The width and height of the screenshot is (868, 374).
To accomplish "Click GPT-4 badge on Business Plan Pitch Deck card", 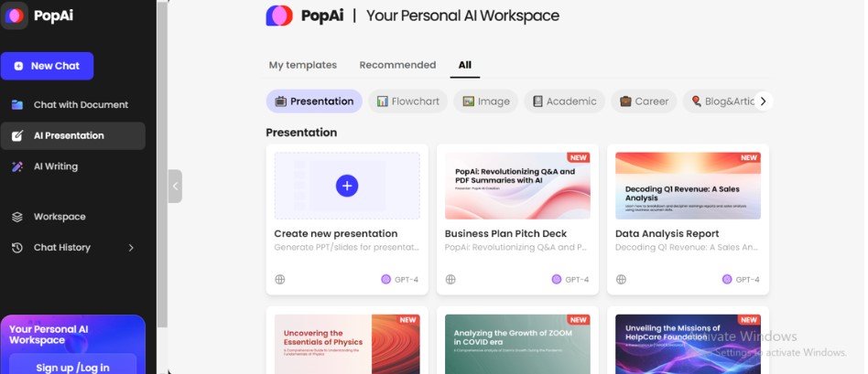I will 570,280.
